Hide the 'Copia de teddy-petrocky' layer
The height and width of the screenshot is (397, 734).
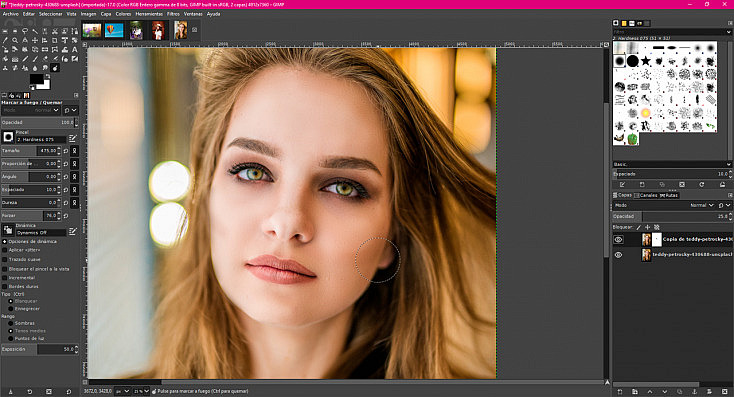pyautogui.click(x=618, y=239)
